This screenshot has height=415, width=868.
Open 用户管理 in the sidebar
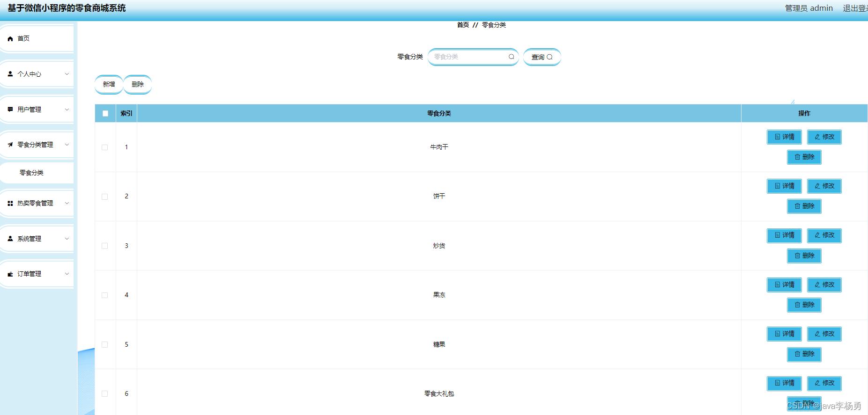tap(37, 109)
